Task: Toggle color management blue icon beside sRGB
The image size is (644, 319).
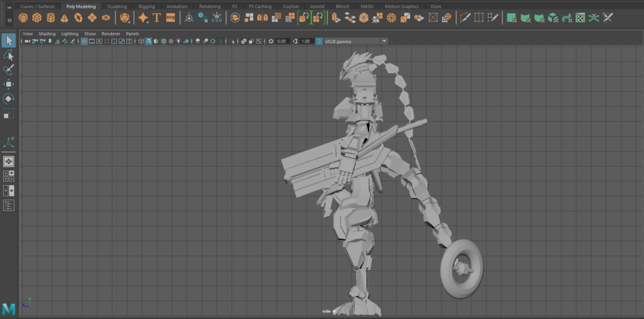Action: (x=319, y=41)
